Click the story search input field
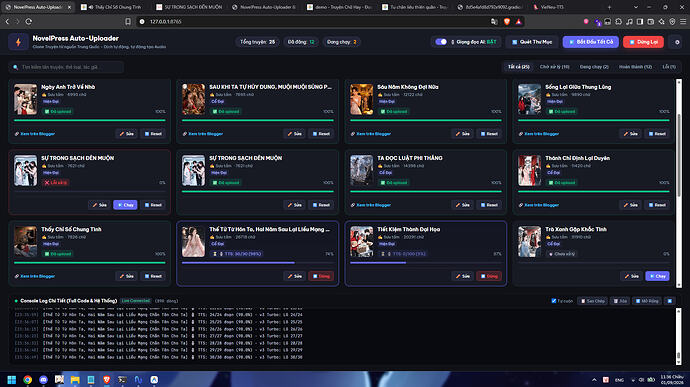This screenshot has width=690, height=387. (66, 67)
